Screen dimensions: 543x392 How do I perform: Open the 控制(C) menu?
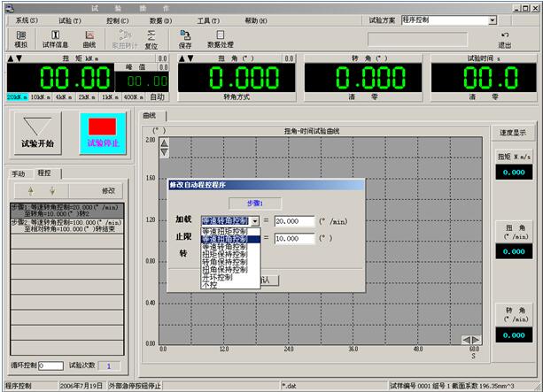point(117,19)
